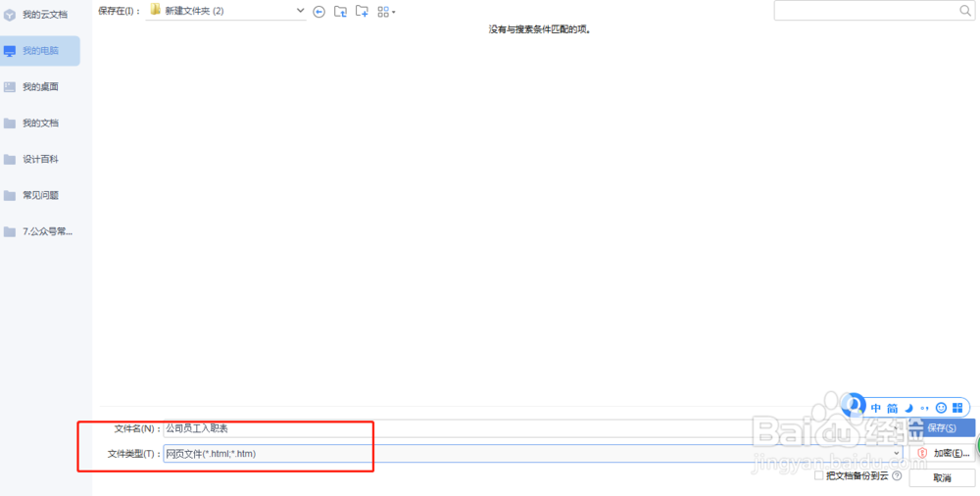This screenshot has width=980, height=496.
Task: Toggle input method 中 language mode
Action: tap(875, 408)
